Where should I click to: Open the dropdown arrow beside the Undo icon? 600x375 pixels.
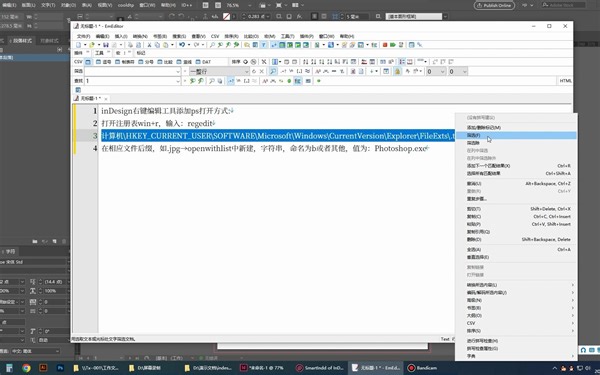click(189, 45)
